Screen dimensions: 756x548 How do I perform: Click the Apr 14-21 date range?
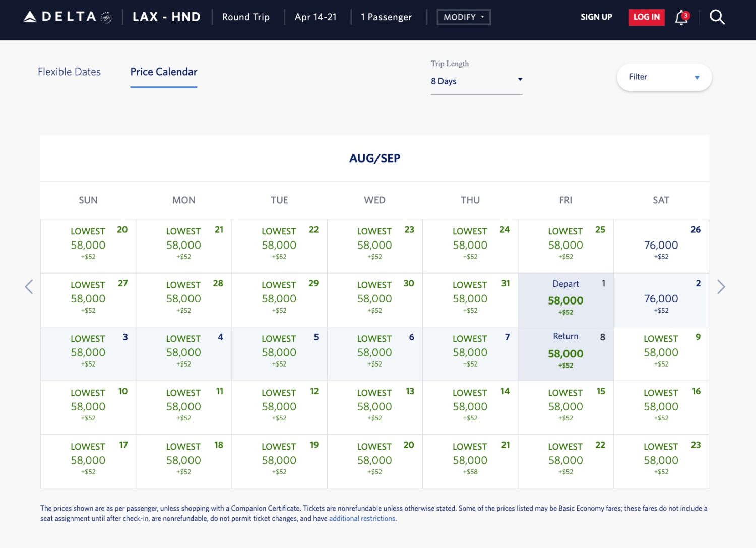click(x=316, y=17)
